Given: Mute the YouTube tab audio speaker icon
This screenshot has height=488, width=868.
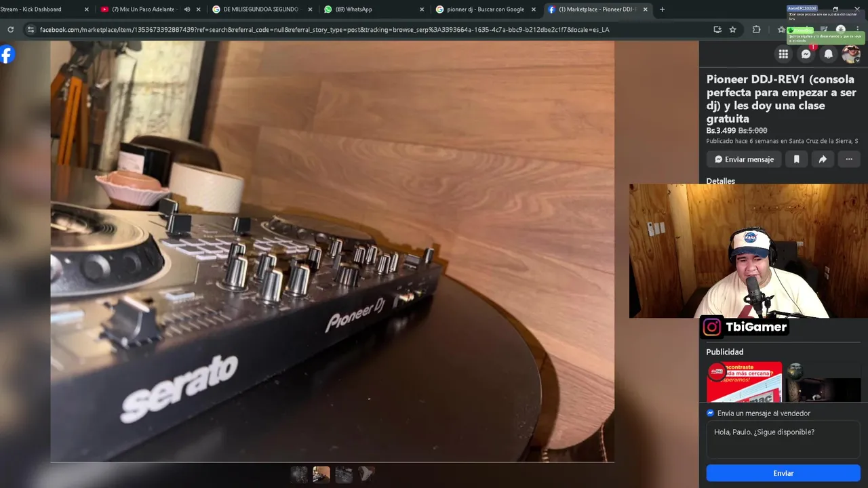Looking at the screenshot, I should (186, 9).
